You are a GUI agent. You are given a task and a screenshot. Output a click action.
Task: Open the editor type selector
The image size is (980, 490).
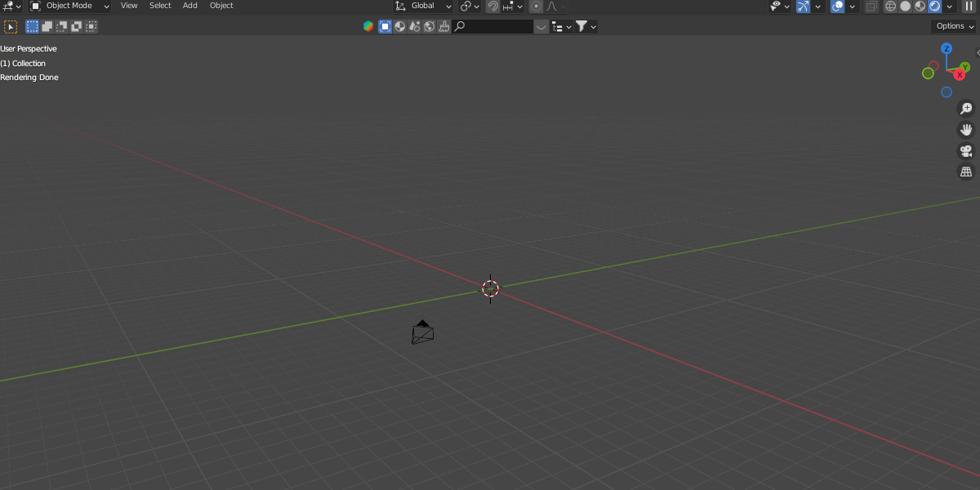click(11, 6)
